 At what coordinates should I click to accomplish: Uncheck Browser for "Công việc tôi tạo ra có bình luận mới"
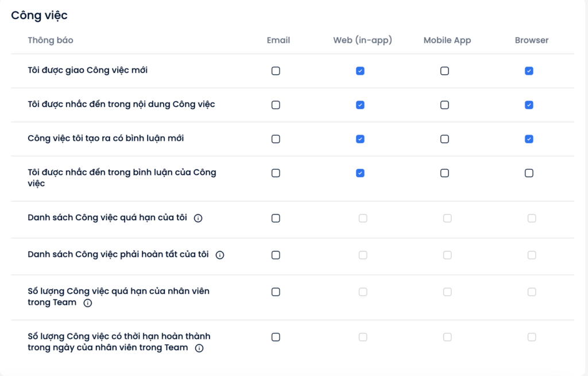pyautogui.click(x=529, y=139)
